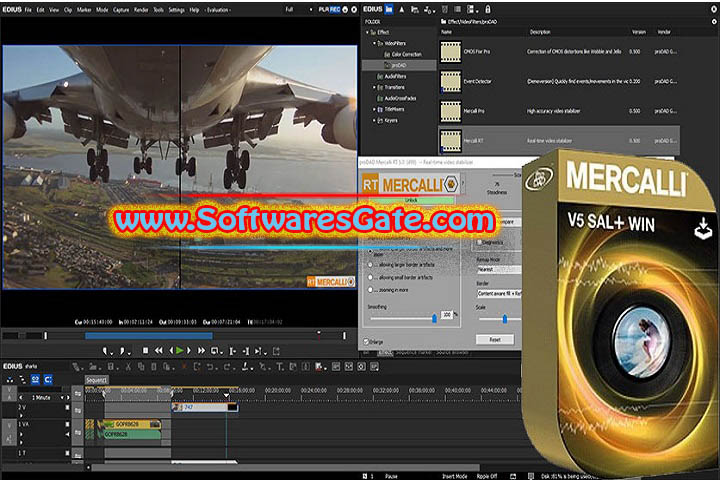Viewport: 720px width, 480px height.
Task: Expand the Keyers tree node
Action: click(x=374, y=120)
